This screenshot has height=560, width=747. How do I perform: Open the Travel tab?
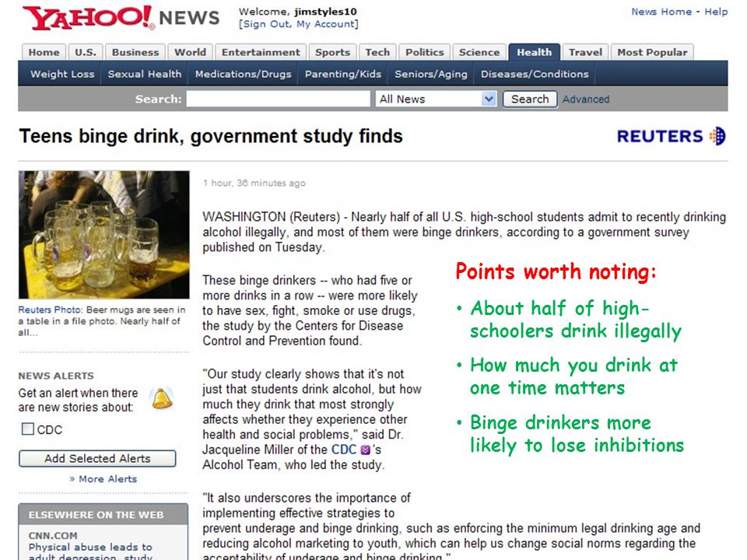tap(585, 52)
